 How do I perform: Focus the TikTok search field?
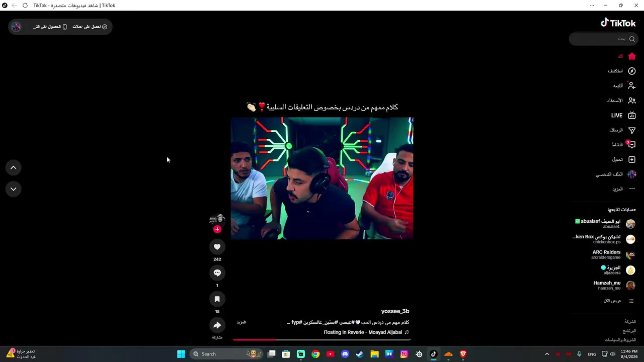[x=603, y=39]
